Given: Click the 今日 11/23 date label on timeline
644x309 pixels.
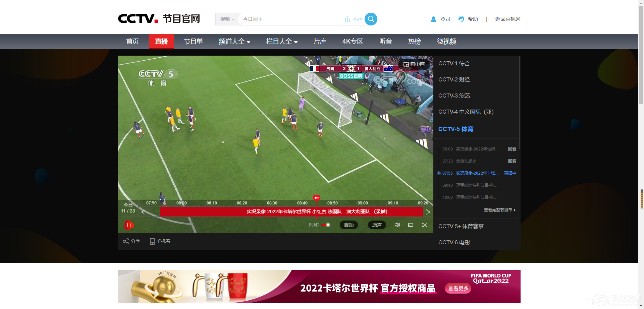Looking at the screenshot, I should pos(128,208).
